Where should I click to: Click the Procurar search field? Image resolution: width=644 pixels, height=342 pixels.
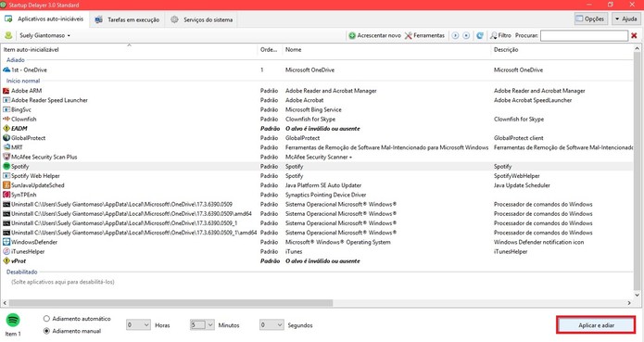pos(584,36)
